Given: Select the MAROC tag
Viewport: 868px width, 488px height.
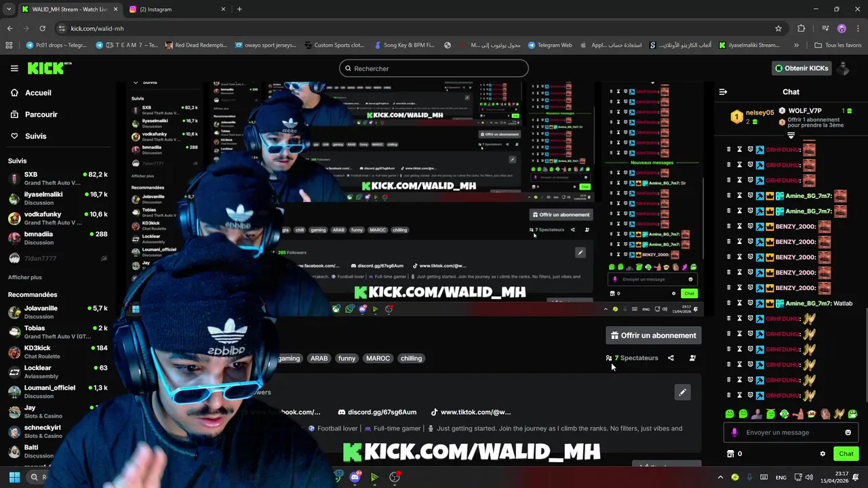Looking at the screenshot, I should [378, 359].
